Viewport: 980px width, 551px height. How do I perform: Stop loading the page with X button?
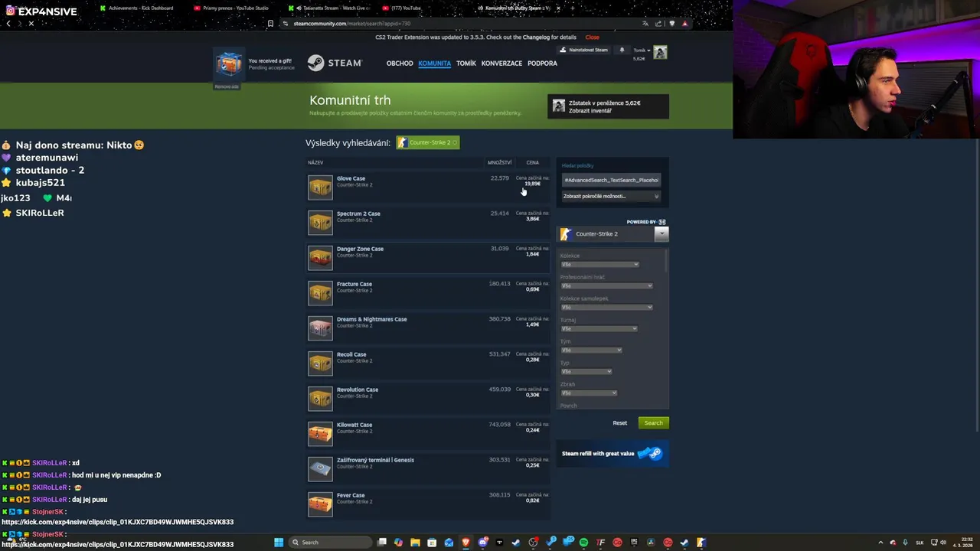tap(31, 23)
